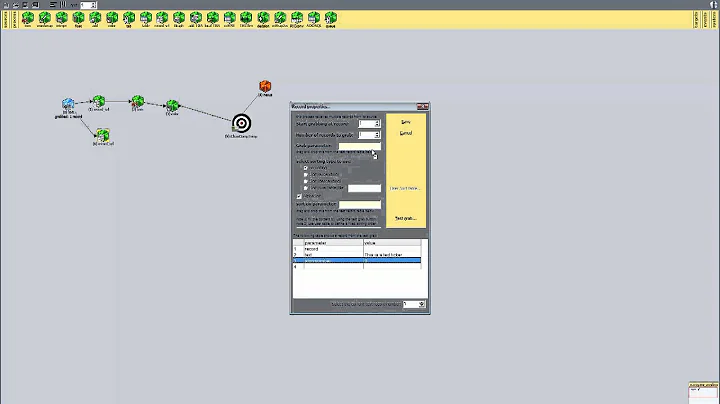Viewport: 720px width, 404px height.
Task: Toggle the 'Verbose' checkbox
Action: point(299,196)
